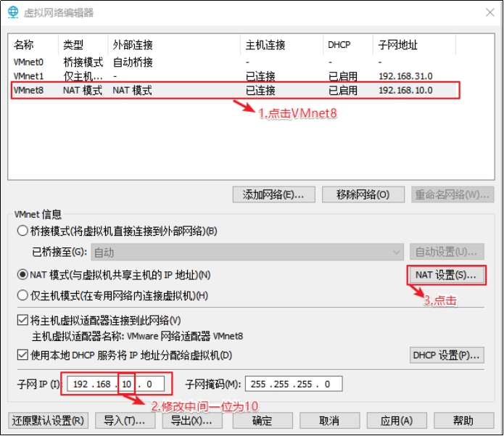Click 还原默认设置(R) button

click(48, 421)
